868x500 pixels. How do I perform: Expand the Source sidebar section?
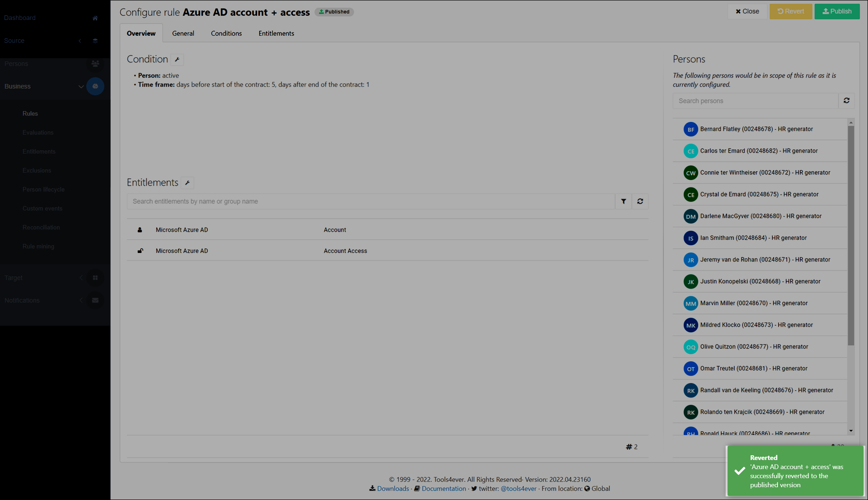click(80, 41)
